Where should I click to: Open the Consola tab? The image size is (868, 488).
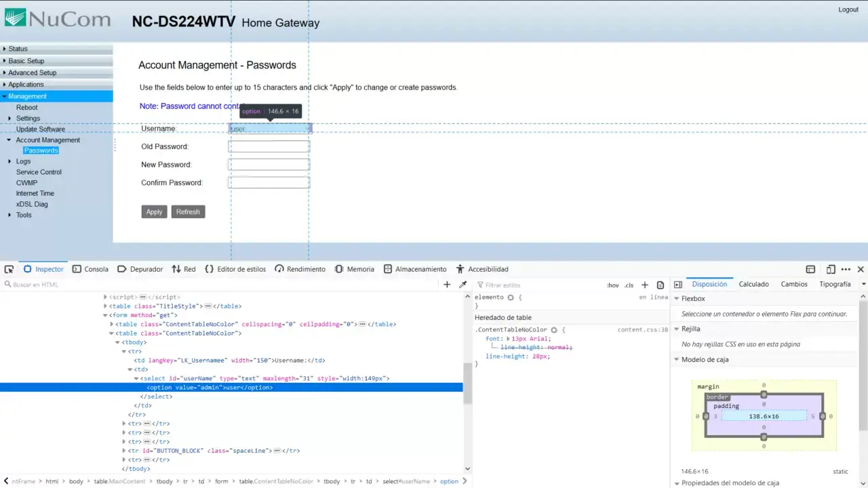[90, 269]
